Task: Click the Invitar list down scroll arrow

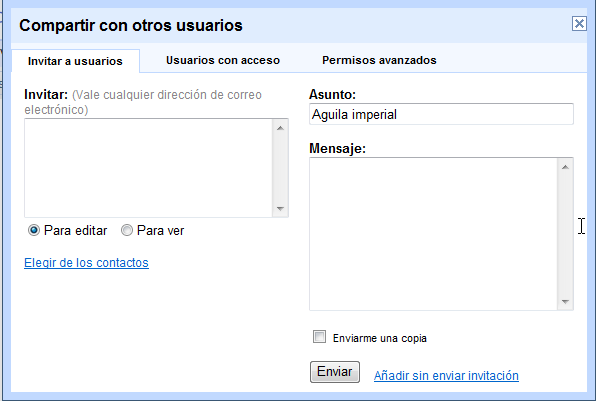Action: pos(281,208)
